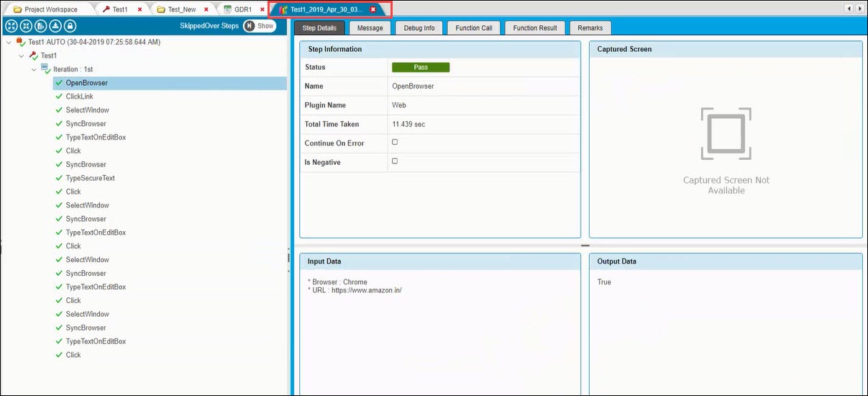Open the Function Result tab
The height and width of the screenshot is (396, 868).
[x=534, y=28]
